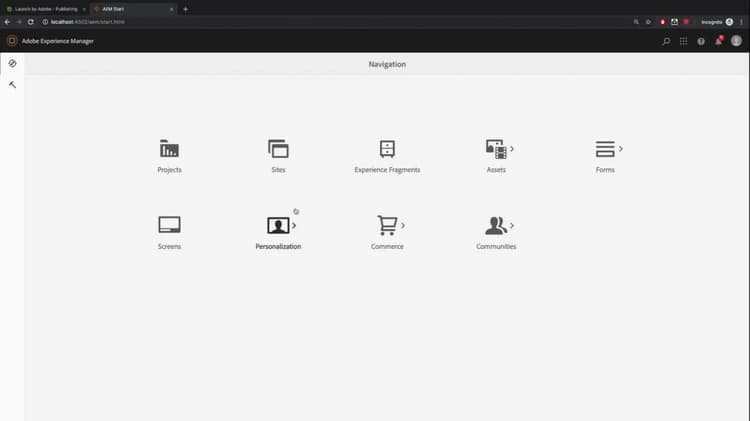Open the Commerce cart icon

pos(387,225)
